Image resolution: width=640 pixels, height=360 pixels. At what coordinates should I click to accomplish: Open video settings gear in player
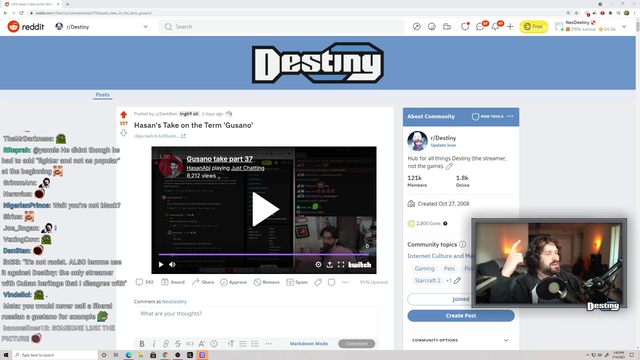pos(318,264)
